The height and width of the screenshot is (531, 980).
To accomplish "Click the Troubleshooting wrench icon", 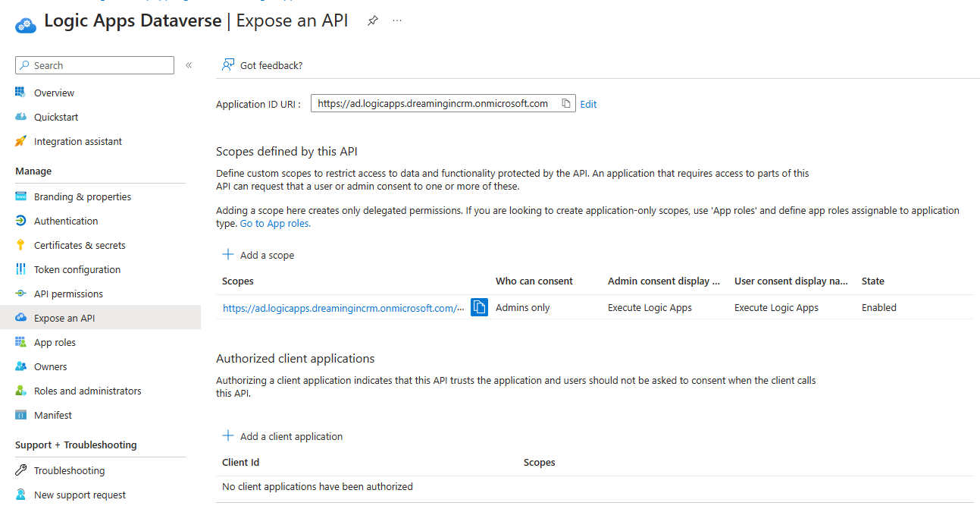I will (x=20, y=470).
